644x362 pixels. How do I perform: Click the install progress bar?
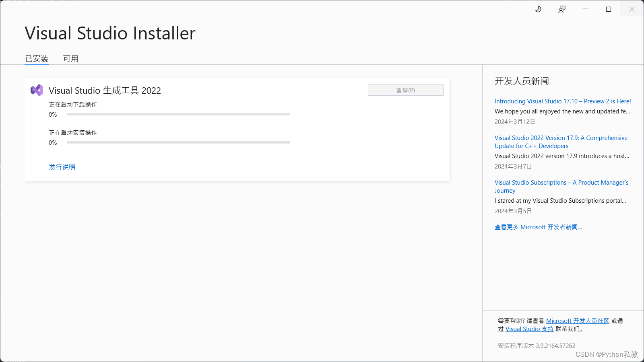178,142
